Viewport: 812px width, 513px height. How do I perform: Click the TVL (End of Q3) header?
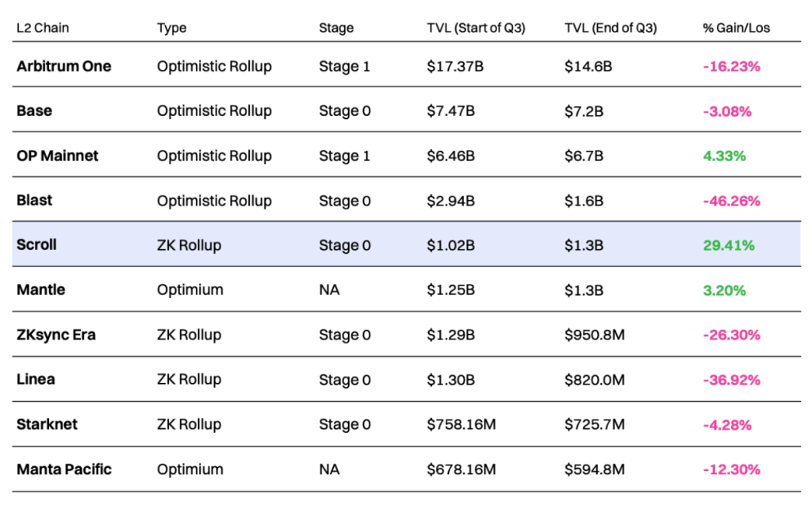coord(611,28)
